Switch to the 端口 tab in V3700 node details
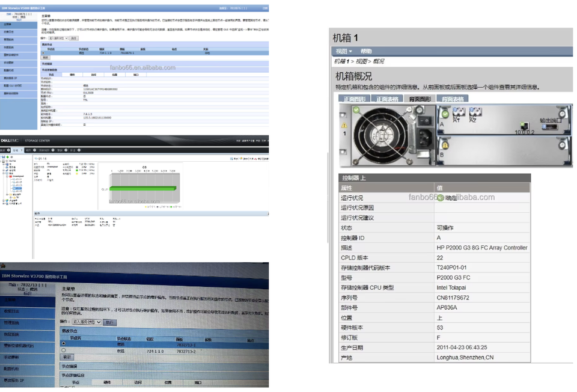 (198, 383)
